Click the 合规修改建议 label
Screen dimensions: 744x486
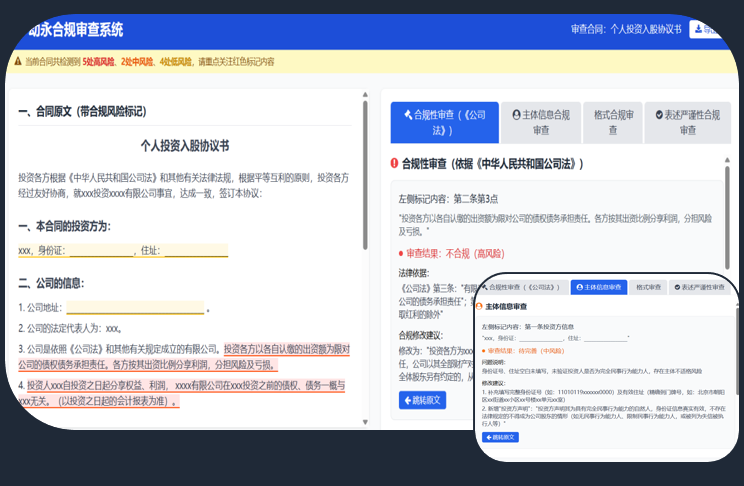click(420, 336)
